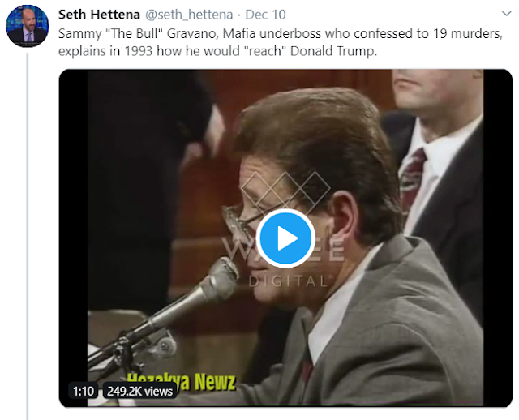Click the red striped tie in the video

(x=413, y=177)
